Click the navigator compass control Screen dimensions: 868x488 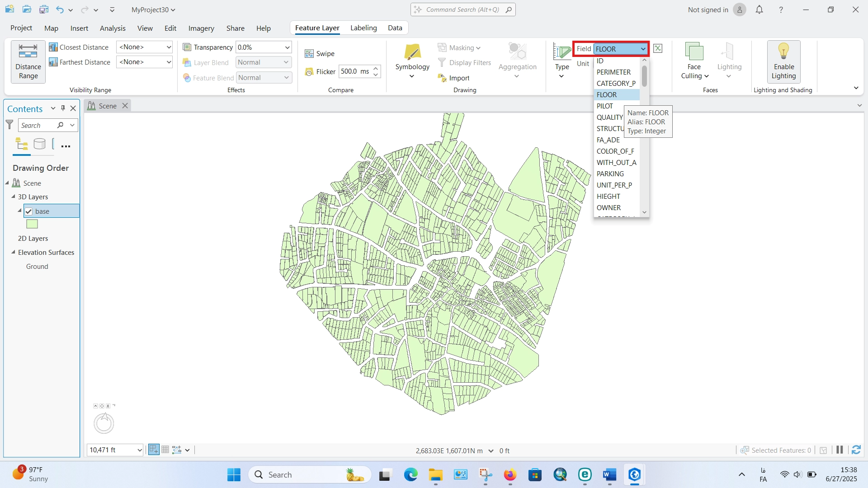pyautogui.click(x=104, y=423)
